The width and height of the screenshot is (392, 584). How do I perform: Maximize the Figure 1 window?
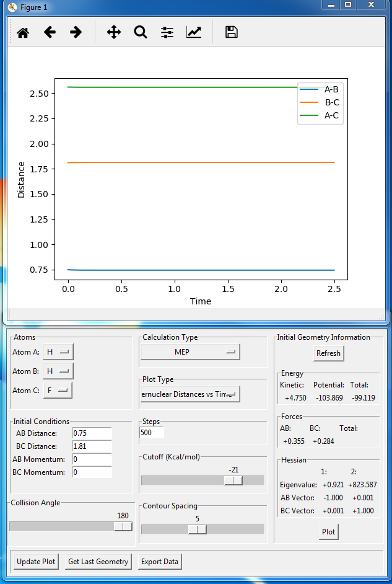348,5
